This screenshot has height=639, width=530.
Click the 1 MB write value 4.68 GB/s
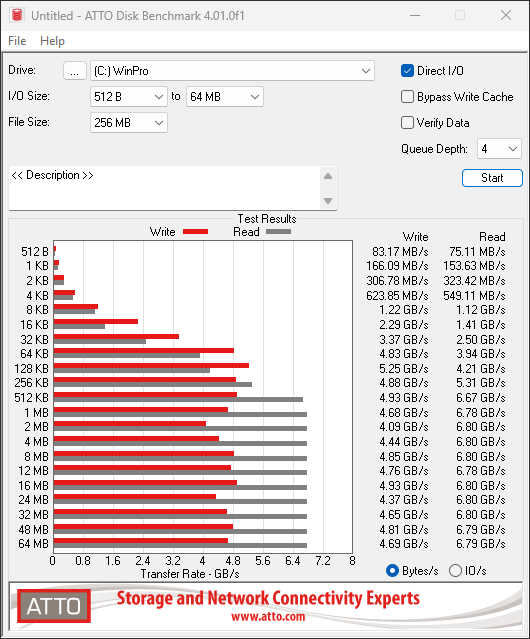(404, 413)
